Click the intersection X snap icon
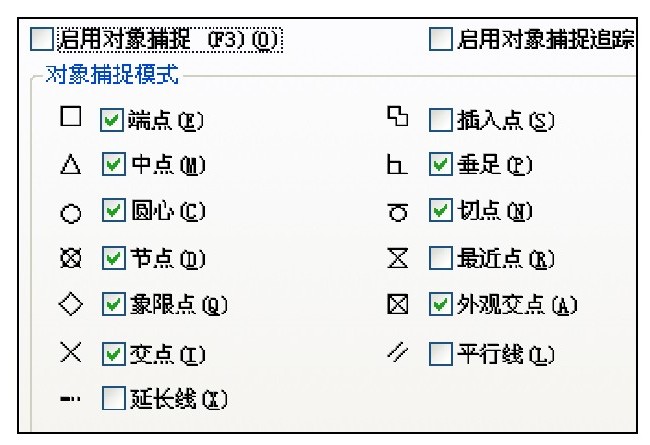650x445 pixels. (70, 352)
